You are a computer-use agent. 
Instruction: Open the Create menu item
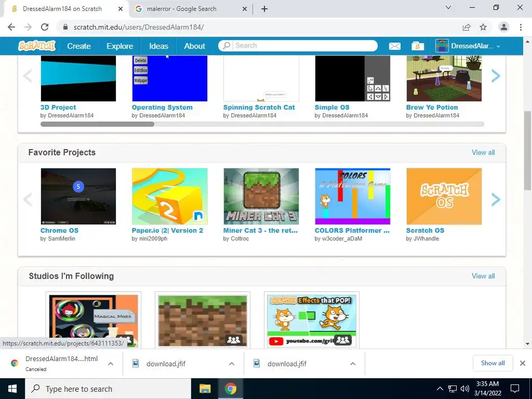pyautogui.click(x=79, y=46)
